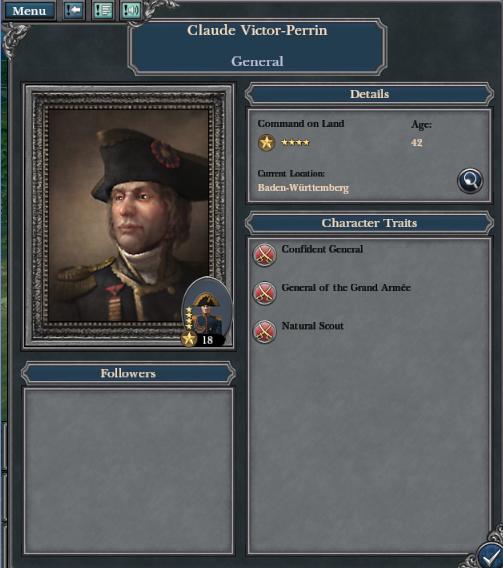The width and height of the screenshot is (503, 568).
Task: Select the Details panel header
Action: (369, 94)
